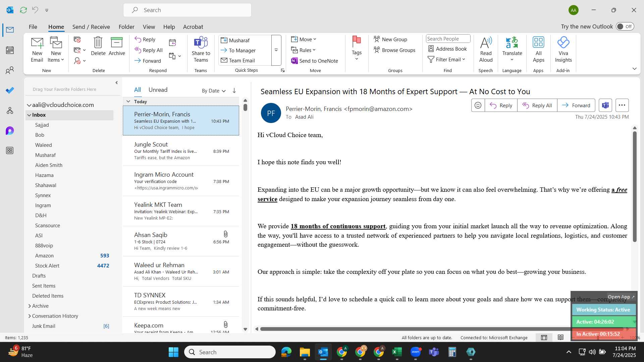Image resolution: width=644 pixels, height=362 pixels.
Task: Select the Amazon folder
Action: (69, 256)
